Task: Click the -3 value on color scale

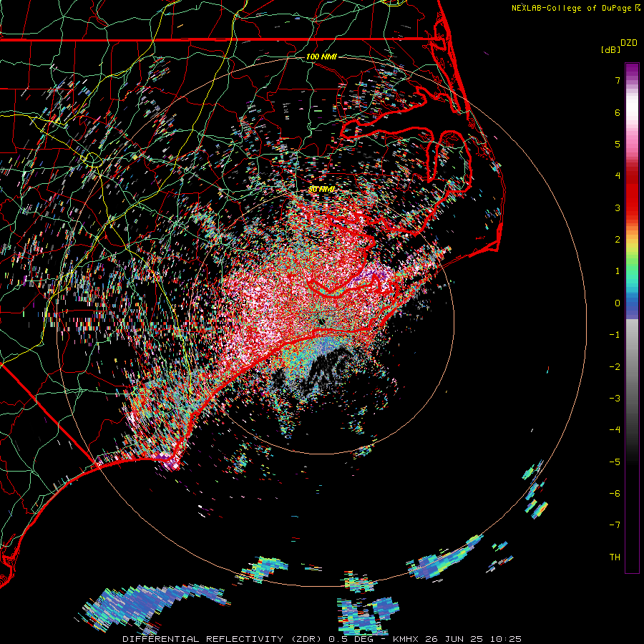Action: [615, 399]
